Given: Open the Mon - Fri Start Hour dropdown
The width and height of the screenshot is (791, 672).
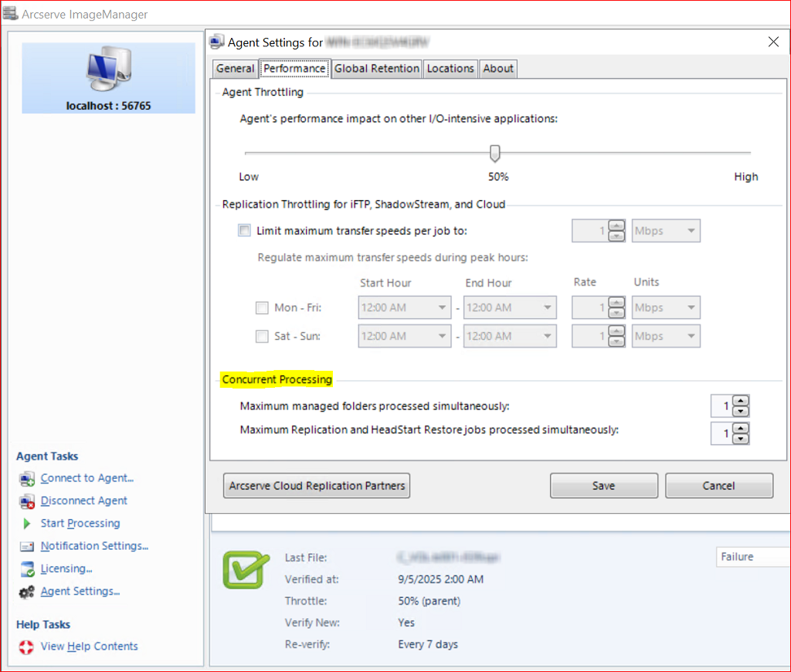Looking at the screenshot, I should point(405,307).
